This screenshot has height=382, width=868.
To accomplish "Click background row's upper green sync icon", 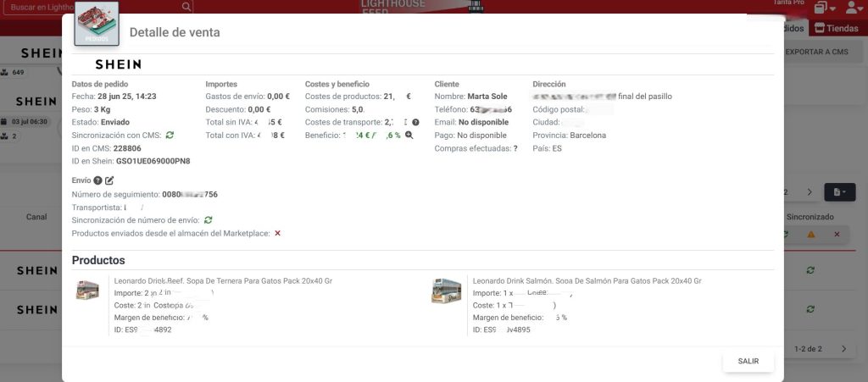I will click(x=810, y=270).
